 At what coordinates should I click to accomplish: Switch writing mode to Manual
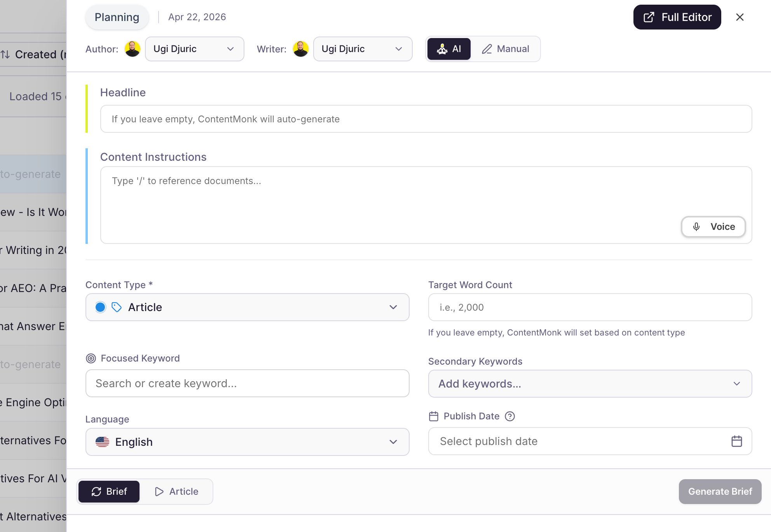(505, 49)
